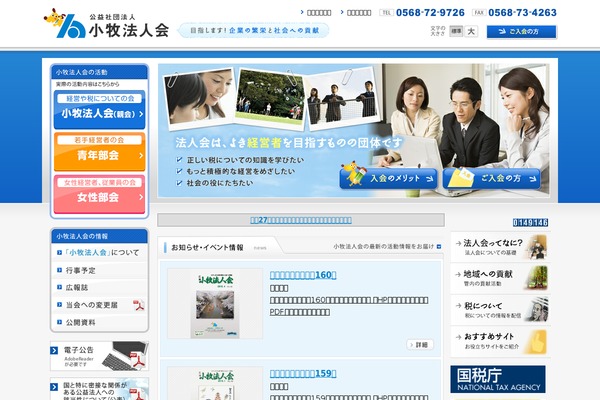This screenshot has width=600, height=400.
Task: Click 小牧法人会の最新の活動情報をお届け arrow icon
Action: (439, 247)
